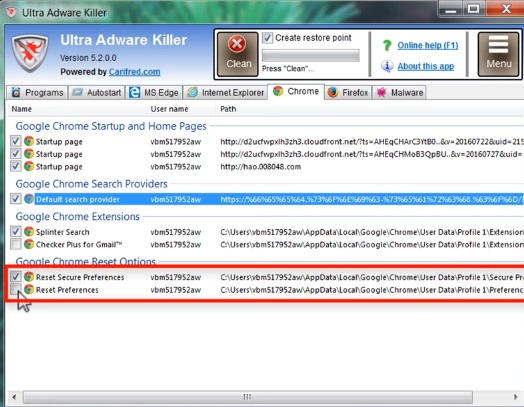Click Chrome icon of hao.008048.com startup page
The image size is (524, 407).
click(29, 166)
